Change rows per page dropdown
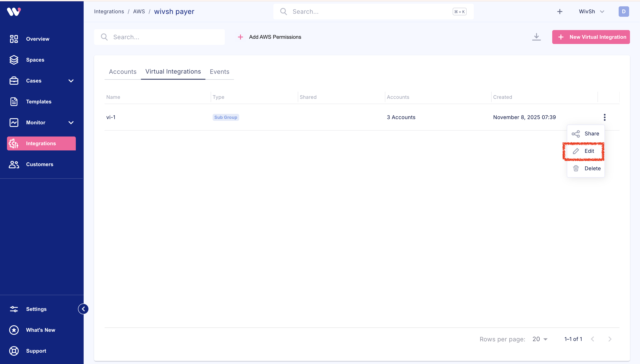 (540, 339)
